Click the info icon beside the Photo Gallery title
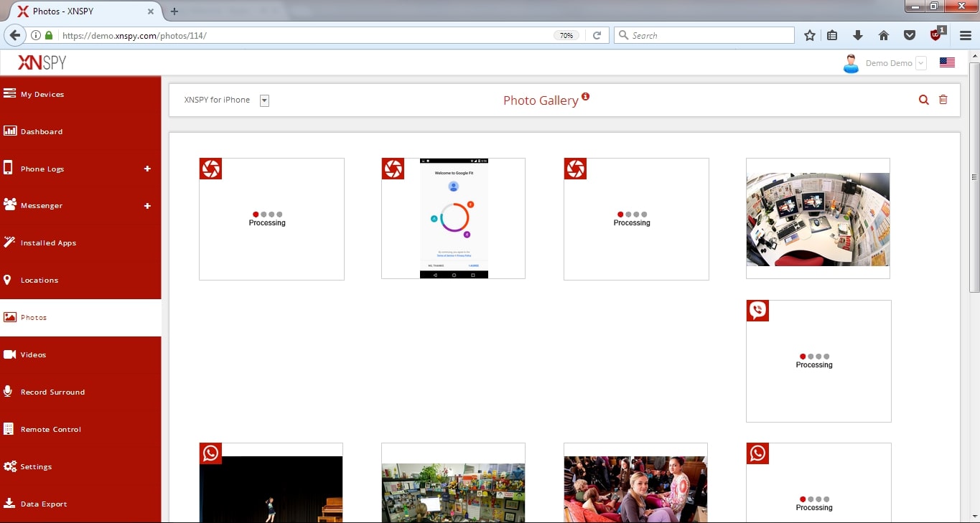 585,96
